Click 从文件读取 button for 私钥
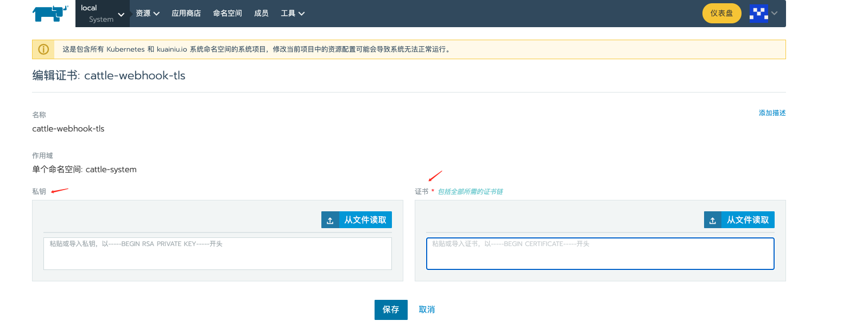The height and width of the screenshot is (327, 868). (x=357, y=220)
